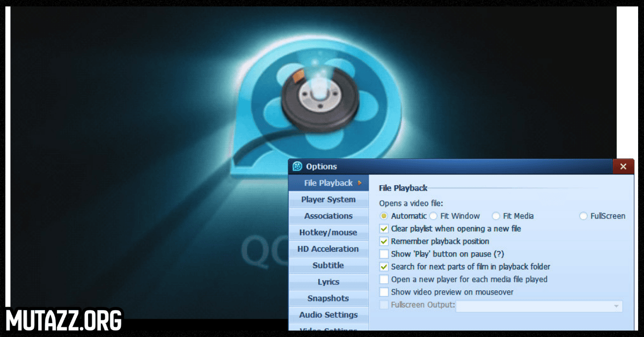Select the Automatic open mode
644x337 pixels.
click(x=385, y=216)
